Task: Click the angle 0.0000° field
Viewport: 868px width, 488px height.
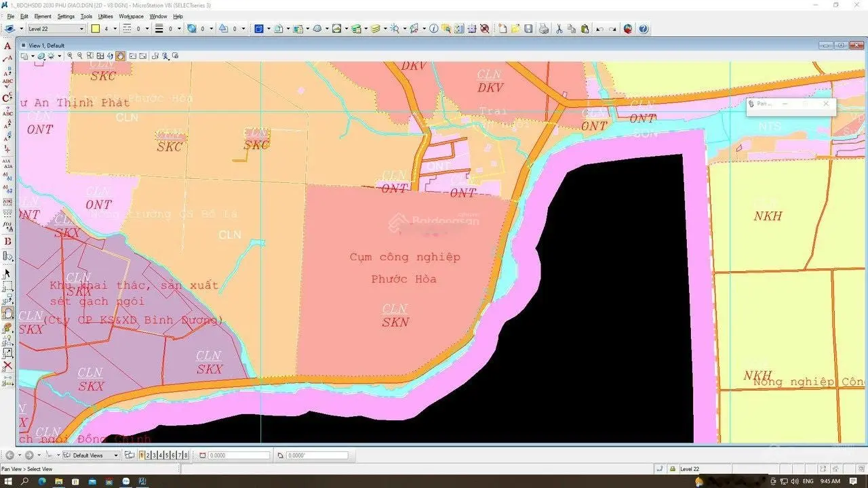Action: click(317, 455)
